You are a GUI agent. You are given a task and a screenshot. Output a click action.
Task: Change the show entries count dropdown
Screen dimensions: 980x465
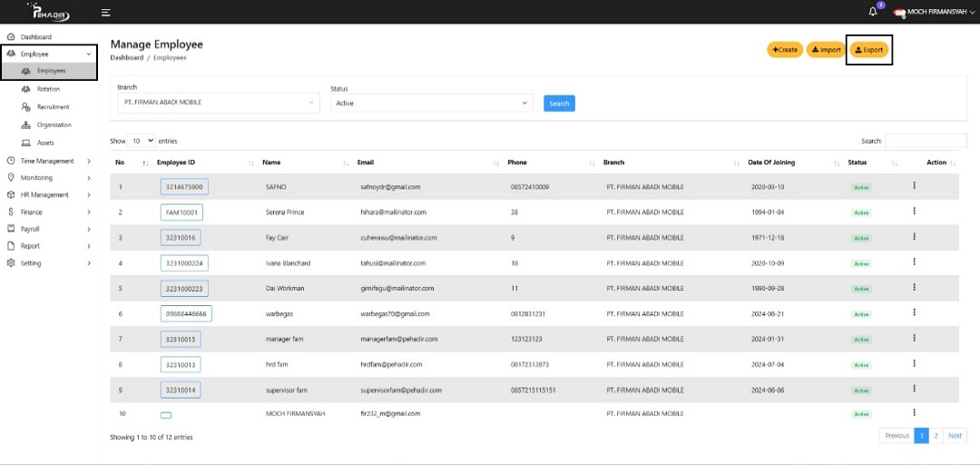(x=142, y=141)
